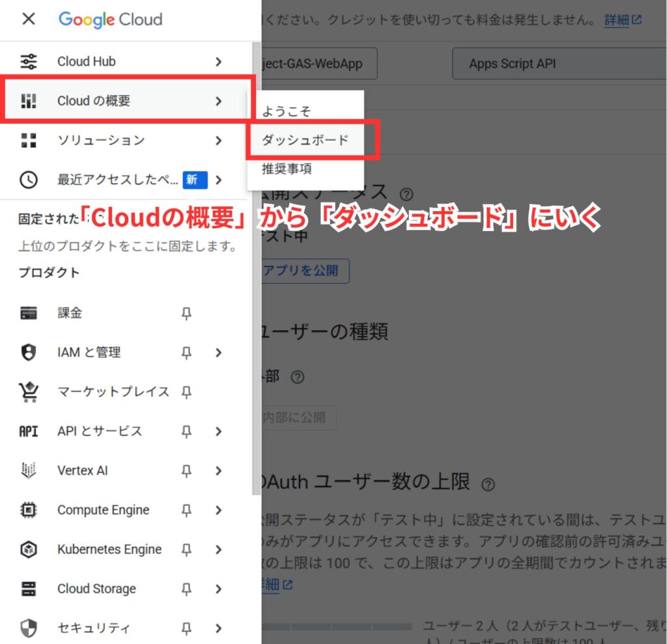Click the セキュリティ shield icon
The height and width of the screenshot is (644, 667).
(x=29, y=628)
